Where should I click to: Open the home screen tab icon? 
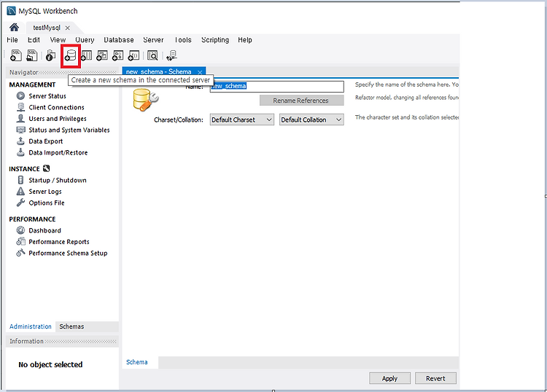pyautogui.click(x=15, y=27)
